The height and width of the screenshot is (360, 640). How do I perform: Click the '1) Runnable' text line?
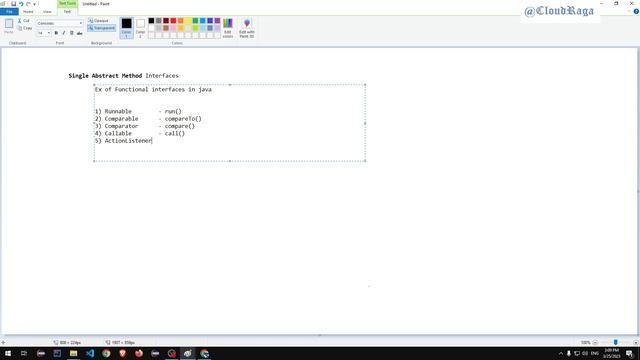tap(113, 111)
